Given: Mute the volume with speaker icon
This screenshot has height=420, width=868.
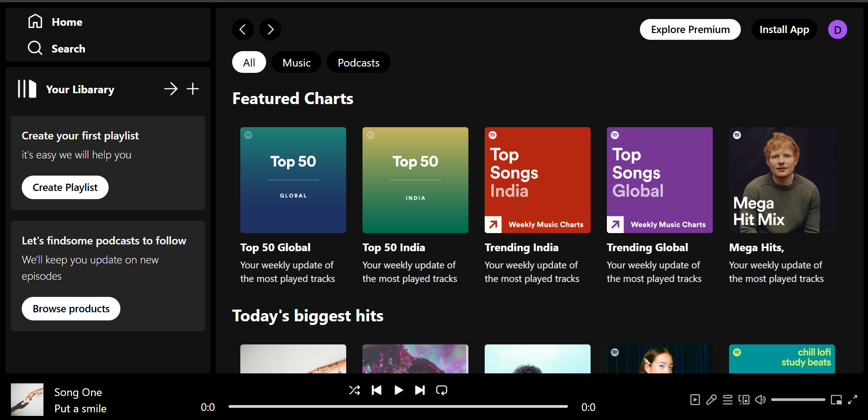Looking at the screenshot, I should tap(760, 400).
